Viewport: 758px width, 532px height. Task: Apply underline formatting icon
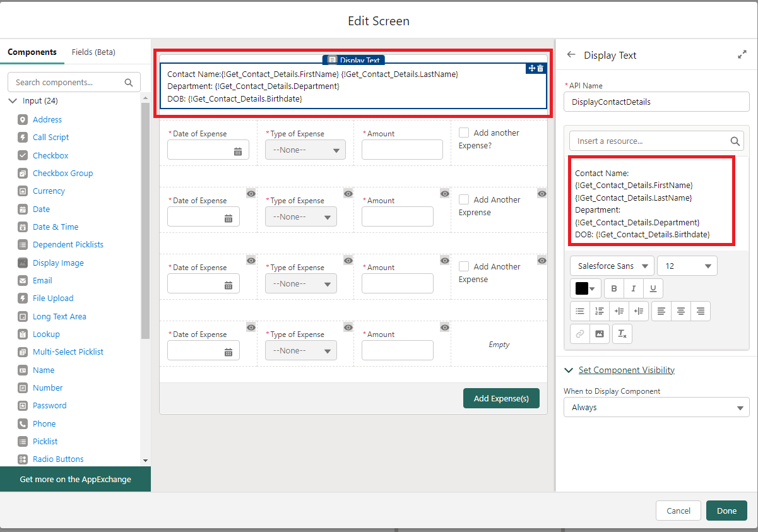[653, 288]
